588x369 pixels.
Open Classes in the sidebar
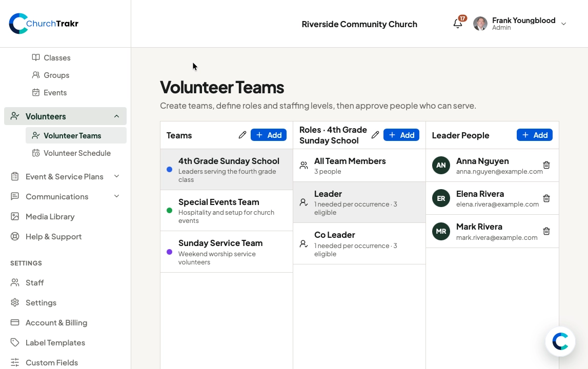pos(57,58)
